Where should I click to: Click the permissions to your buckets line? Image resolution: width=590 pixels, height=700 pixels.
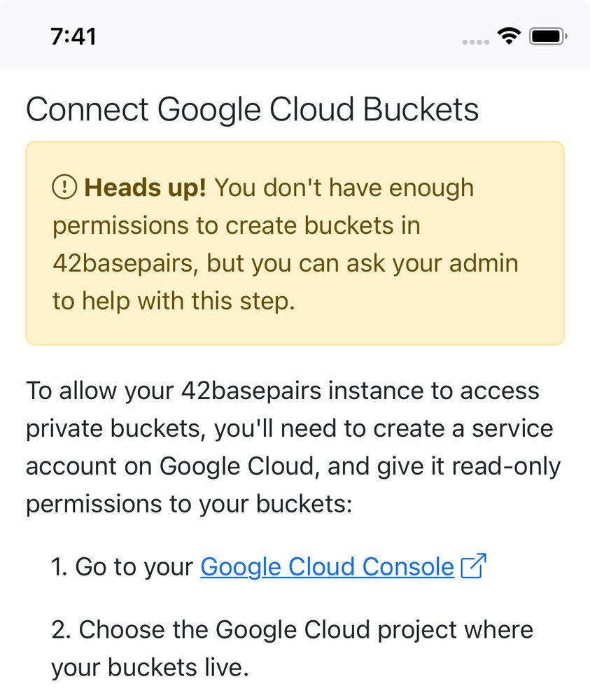189,505
